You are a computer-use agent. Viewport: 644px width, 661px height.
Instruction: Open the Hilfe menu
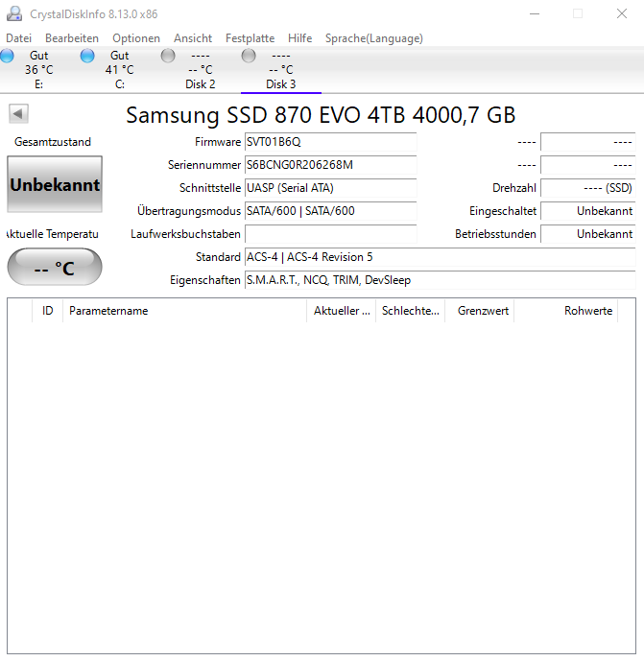pos(299,38)
